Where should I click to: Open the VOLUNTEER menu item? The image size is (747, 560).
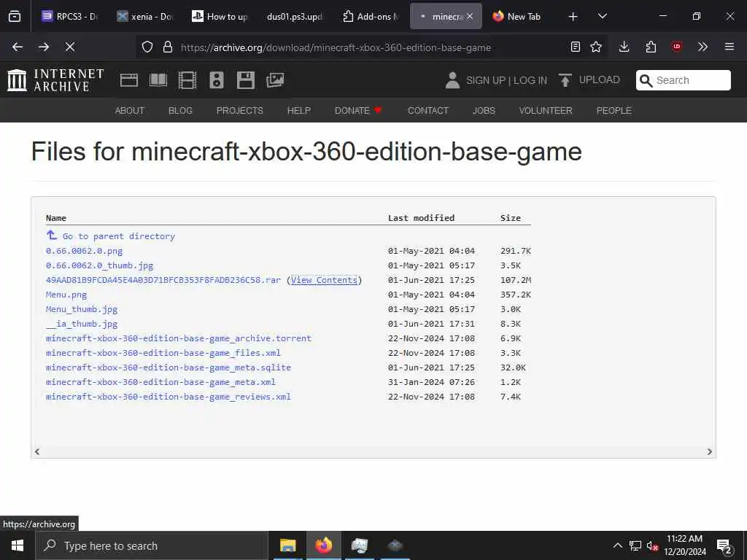(x=546, y=111)
